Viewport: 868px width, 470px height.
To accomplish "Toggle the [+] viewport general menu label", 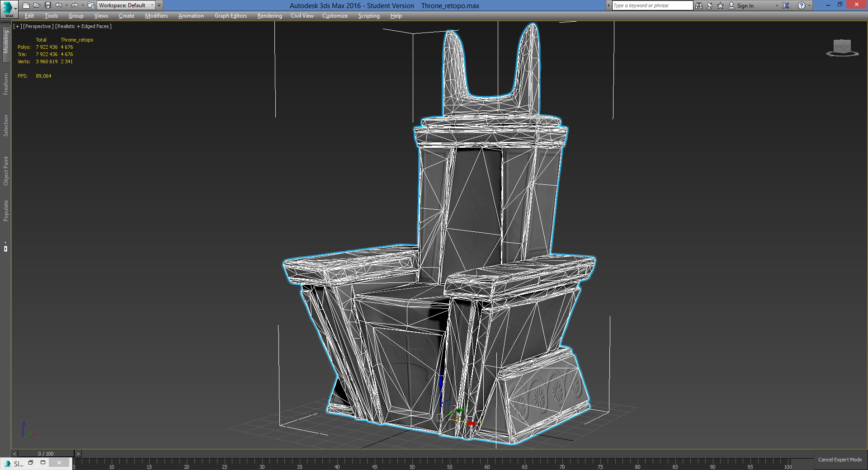I will point(17,26).
